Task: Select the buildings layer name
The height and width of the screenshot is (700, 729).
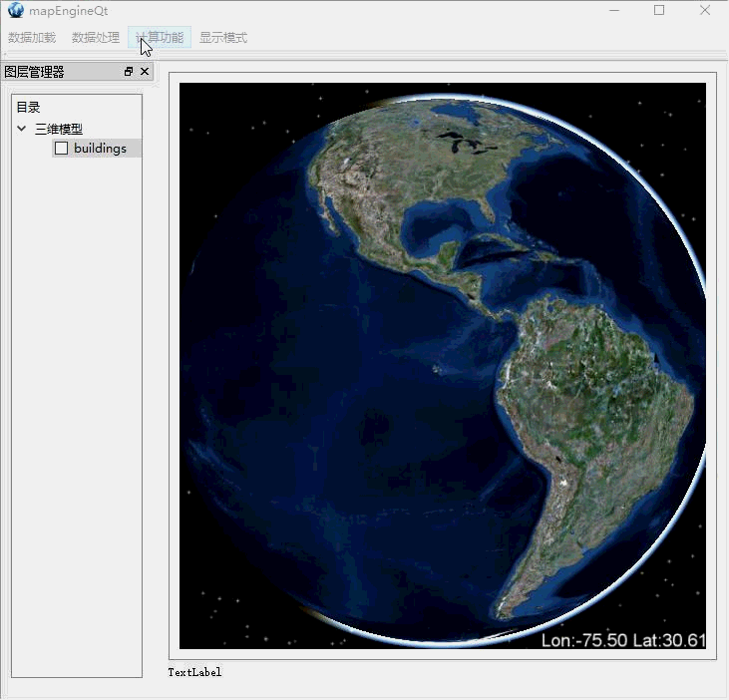Action: (x=100, y=149)
